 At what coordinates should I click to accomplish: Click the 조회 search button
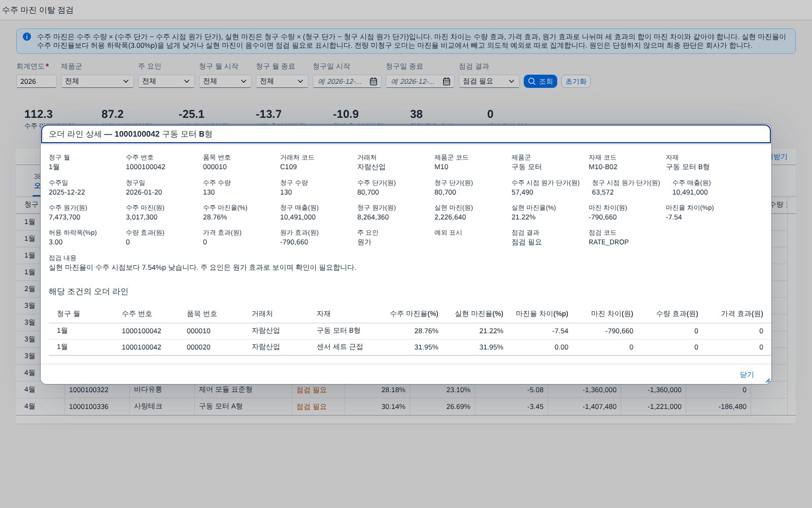coord(540,81)
